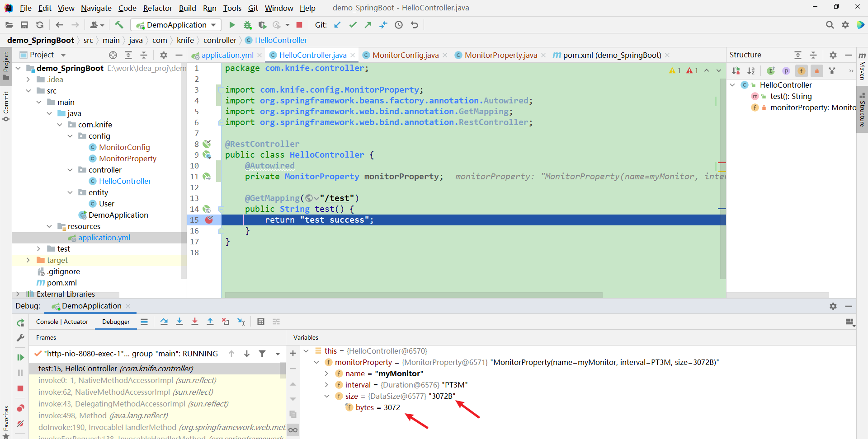This screenshot has width=868, height=439.
Task: Click Collapse All in the Project panel
Action: 144,55
